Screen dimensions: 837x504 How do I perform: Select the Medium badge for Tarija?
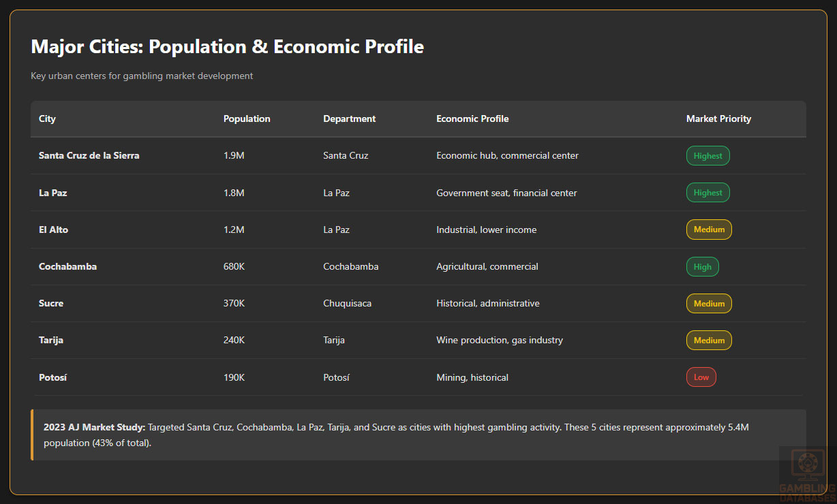click(709, 341)
